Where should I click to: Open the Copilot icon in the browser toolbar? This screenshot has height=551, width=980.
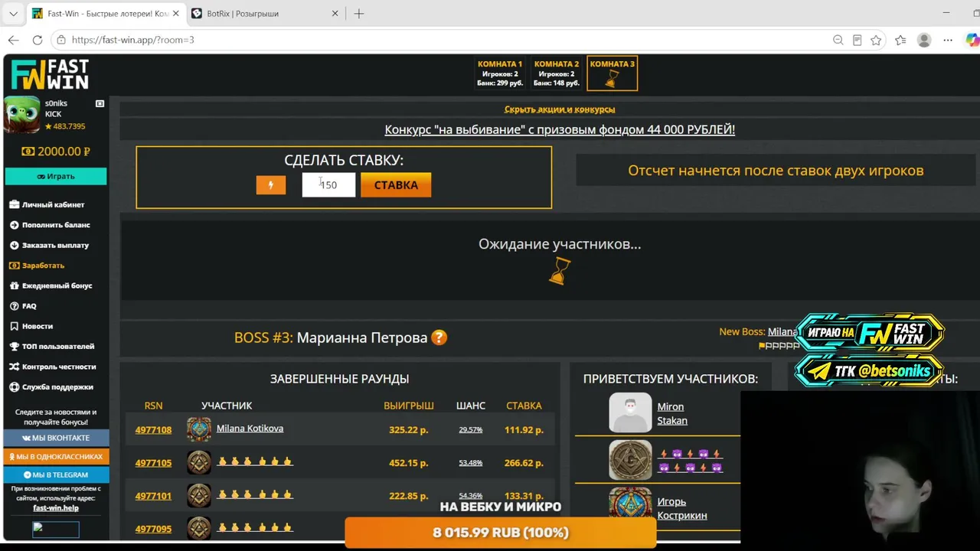coord(972,40)
